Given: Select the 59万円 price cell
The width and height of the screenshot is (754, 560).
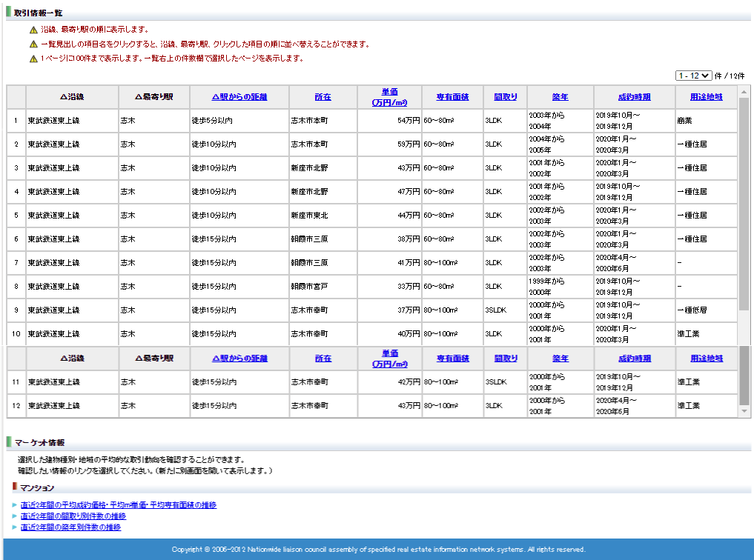Looking at the screenshot, I should pos(389,144).
